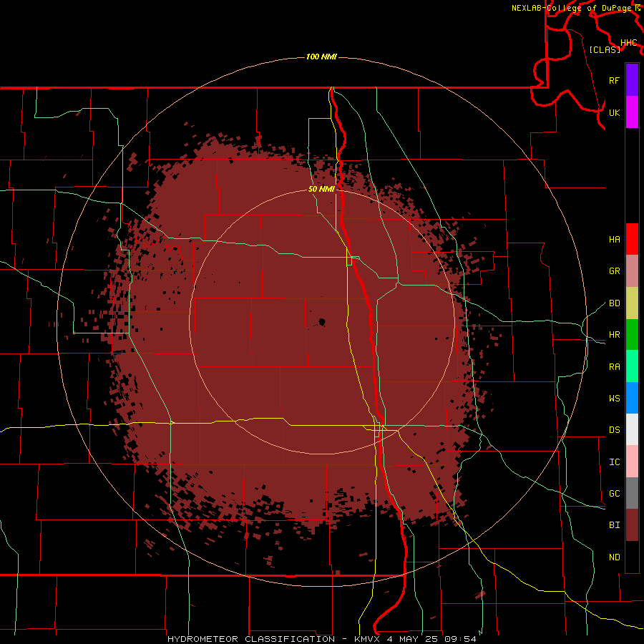The image size is (644, 644).
Task: Click the GR pink legend swatch
Action: pos(632,270)
